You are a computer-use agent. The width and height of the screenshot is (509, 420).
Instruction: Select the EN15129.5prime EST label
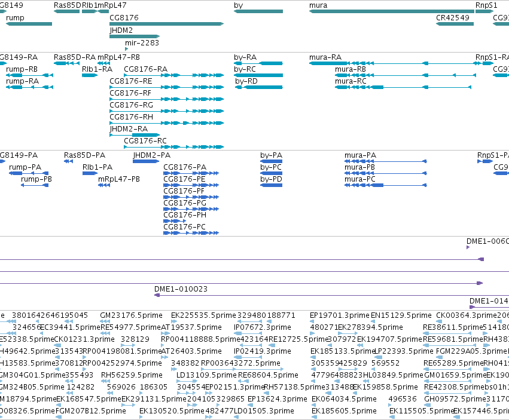coord(401,315)
